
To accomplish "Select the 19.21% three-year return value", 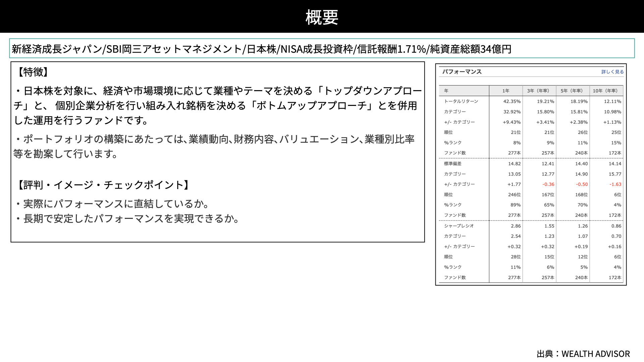I will (x=545, y=101).
